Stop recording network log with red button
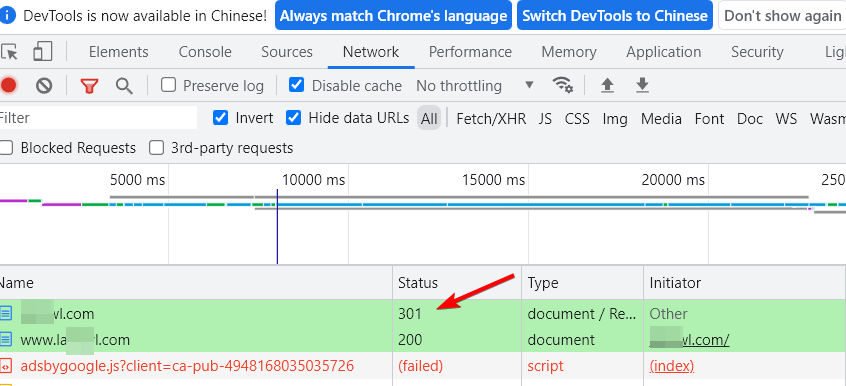 8,85
